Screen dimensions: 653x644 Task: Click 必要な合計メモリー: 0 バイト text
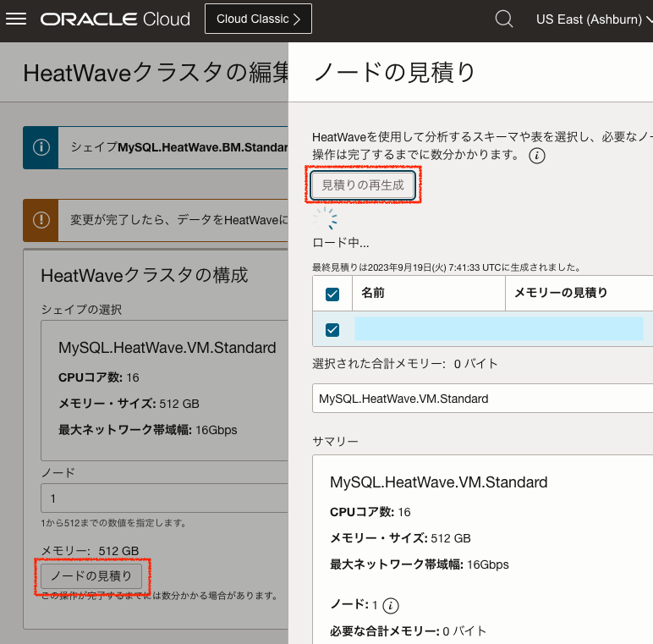[x=408, y=631]
